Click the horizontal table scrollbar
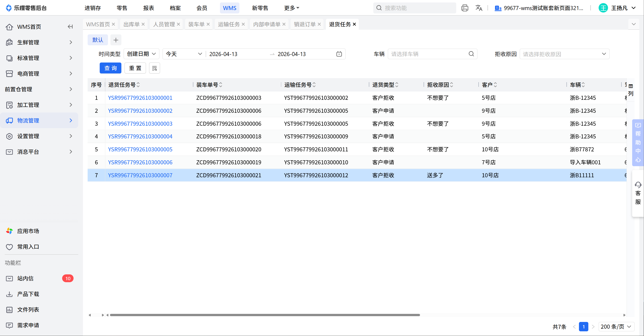The height and width of the screenshot is (336, 644). [265, 315]
